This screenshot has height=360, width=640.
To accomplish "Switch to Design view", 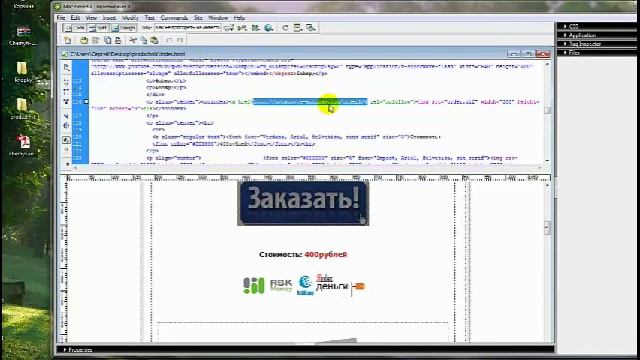I will pos(123,28).
